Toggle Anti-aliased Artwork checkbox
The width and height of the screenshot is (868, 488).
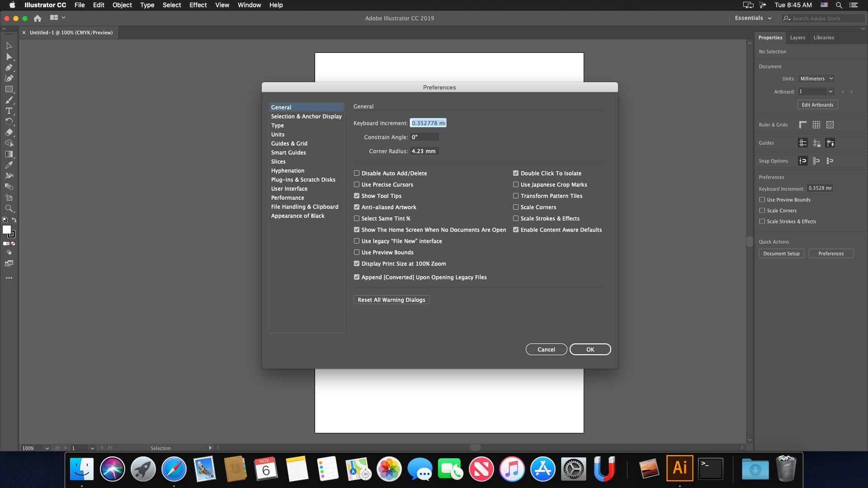357,207
